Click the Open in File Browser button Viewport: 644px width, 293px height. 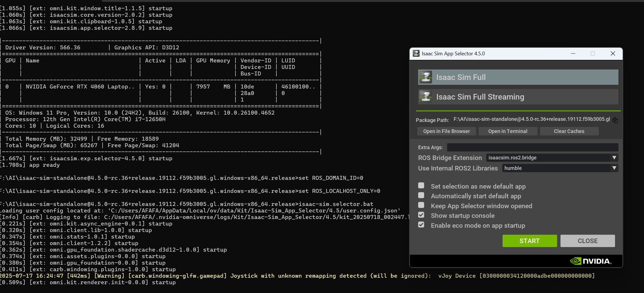[447, 131]
